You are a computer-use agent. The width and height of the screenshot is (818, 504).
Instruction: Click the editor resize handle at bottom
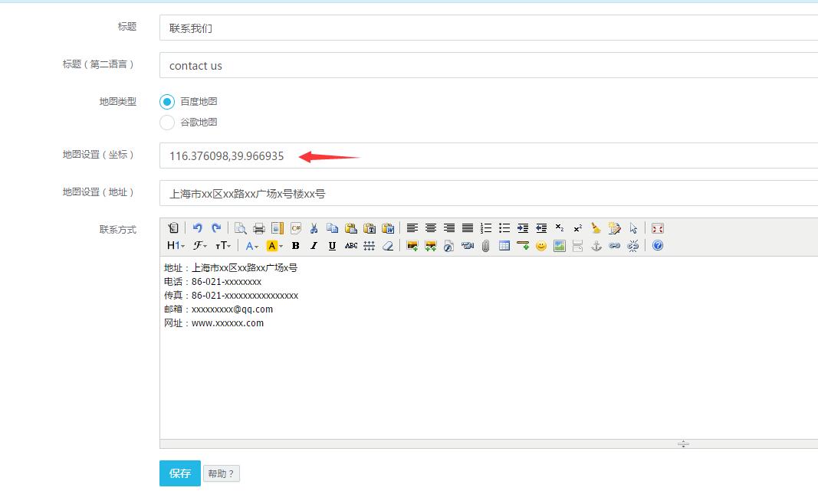(683, 443)
